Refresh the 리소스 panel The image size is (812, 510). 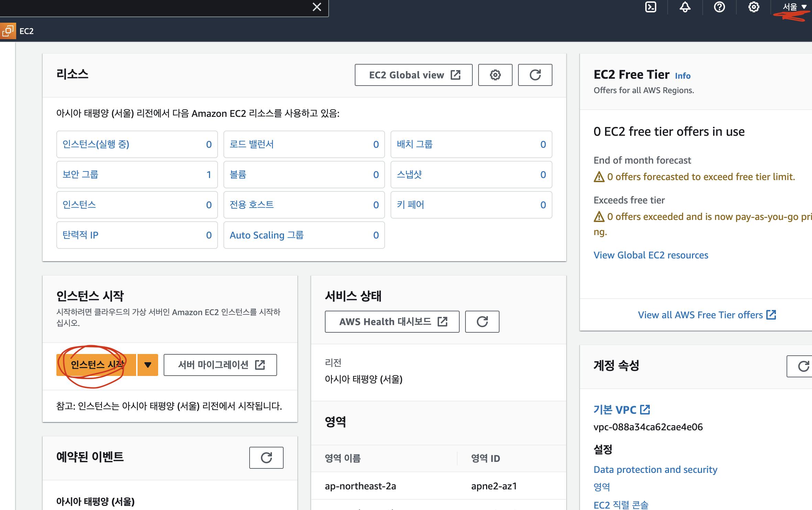535,75
